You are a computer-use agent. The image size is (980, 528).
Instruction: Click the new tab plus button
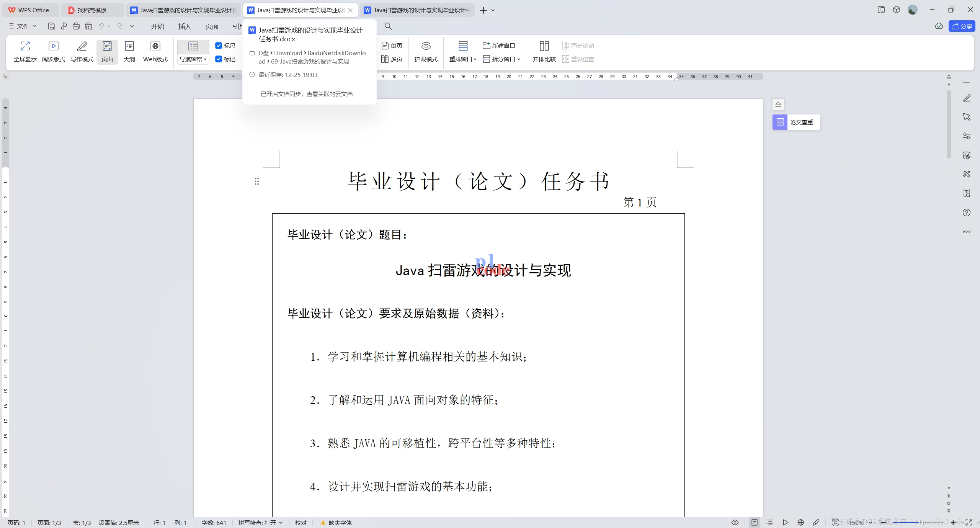483,10
